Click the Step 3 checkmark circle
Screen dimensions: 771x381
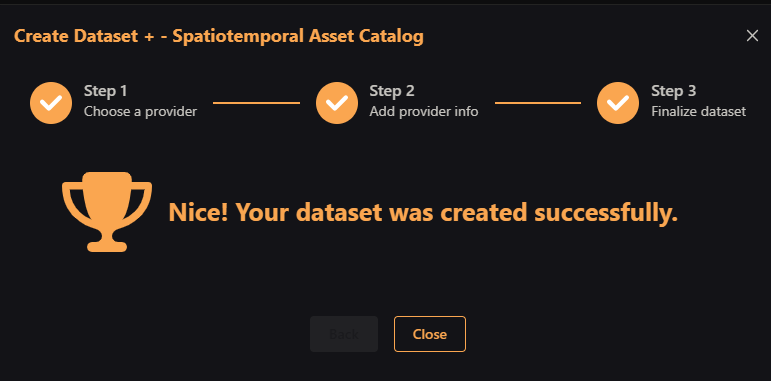click(x=618, y=103)
